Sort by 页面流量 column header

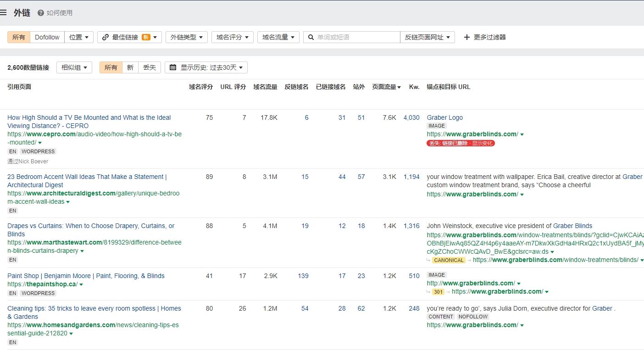click(x=386, y=87)
